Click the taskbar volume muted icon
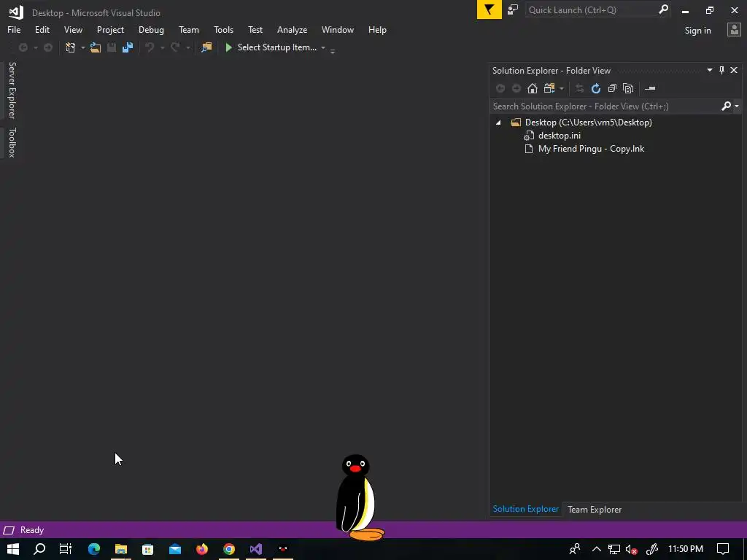 (632, 549)
